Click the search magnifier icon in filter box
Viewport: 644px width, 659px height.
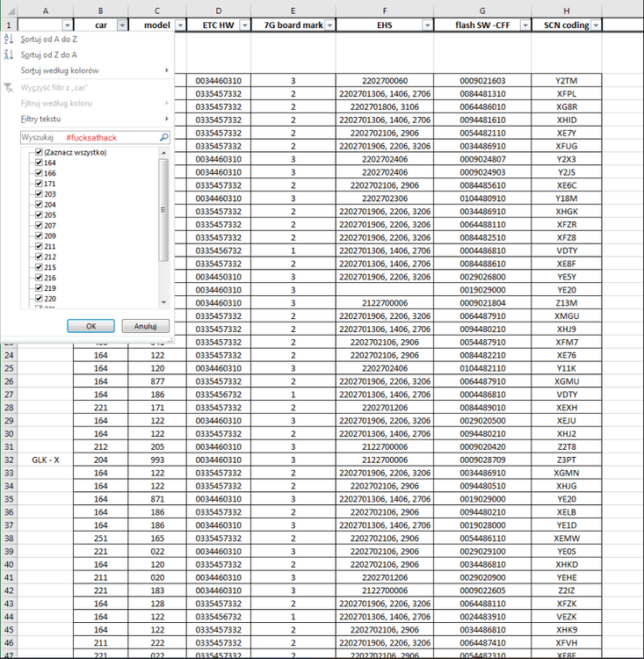coord(164,137)
